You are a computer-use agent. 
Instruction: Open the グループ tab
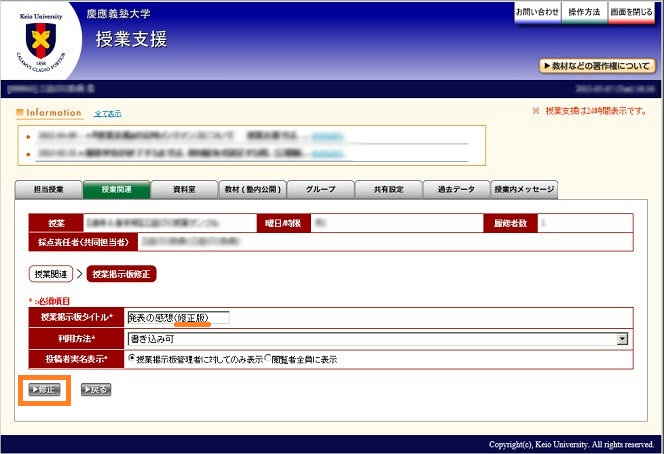point(319,190)
